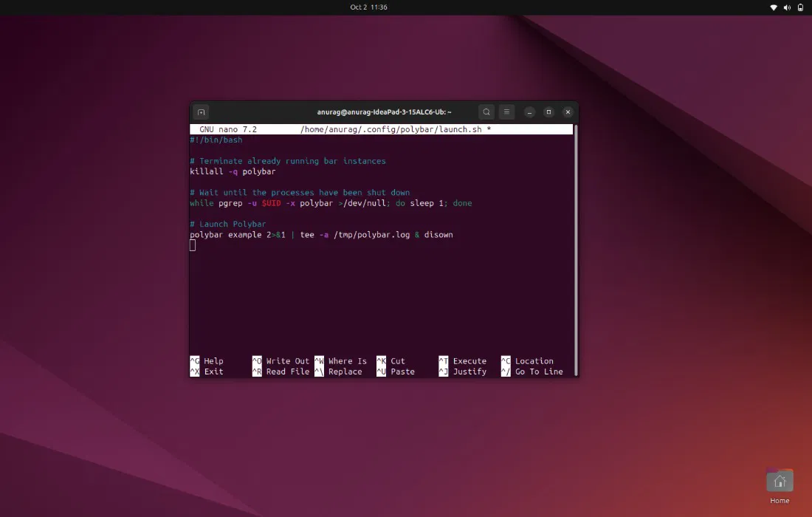Image resolution: width=812 pixels, height=517 pixels.
Task: Place cursor on the "#!/bin/bash" line
Action: (x=216, y=140)
